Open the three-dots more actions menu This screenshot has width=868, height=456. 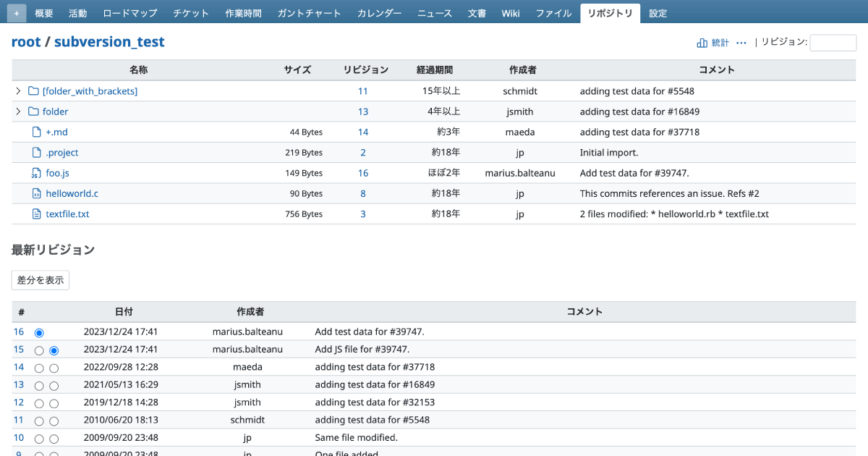coord(741,43)
